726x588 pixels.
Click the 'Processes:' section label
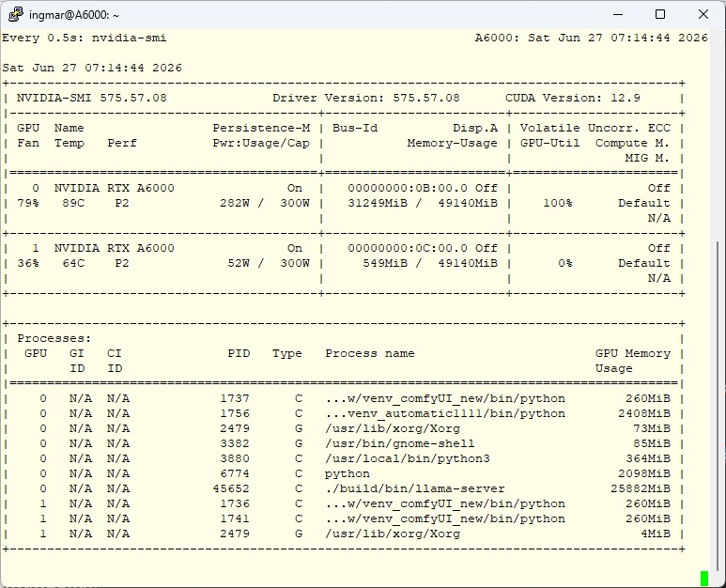tap(54, 338)
